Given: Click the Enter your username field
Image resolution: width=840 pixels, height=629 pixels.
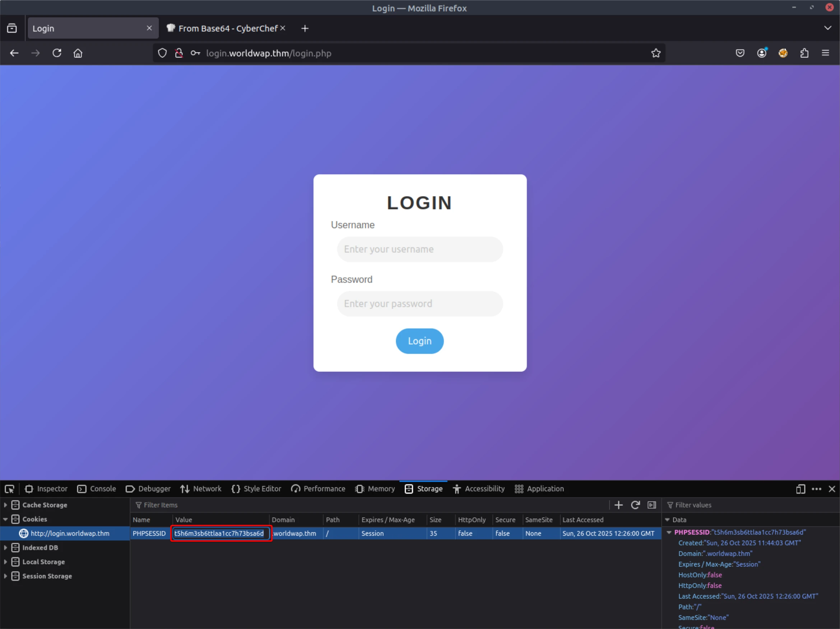Looking at the screenshot, I should pyautogui.click(x=419, y=249).
